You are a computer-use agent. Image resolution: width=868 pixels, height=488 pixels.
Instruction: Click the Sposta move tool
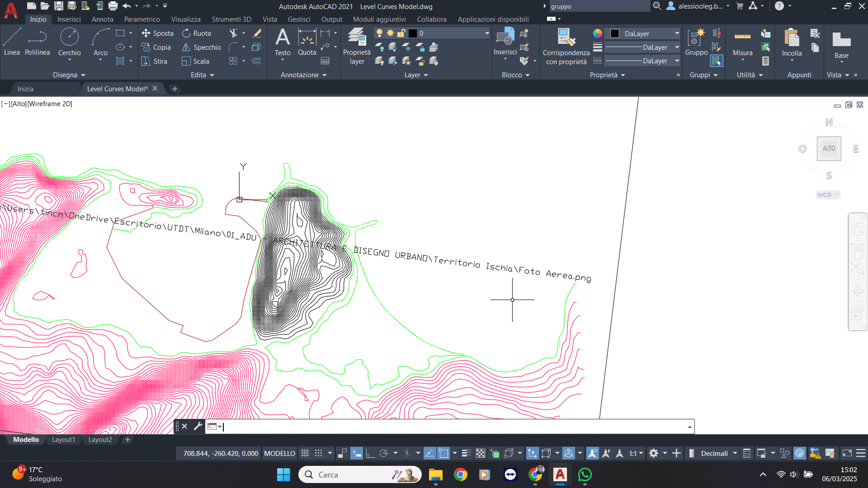tap(157, 33)
